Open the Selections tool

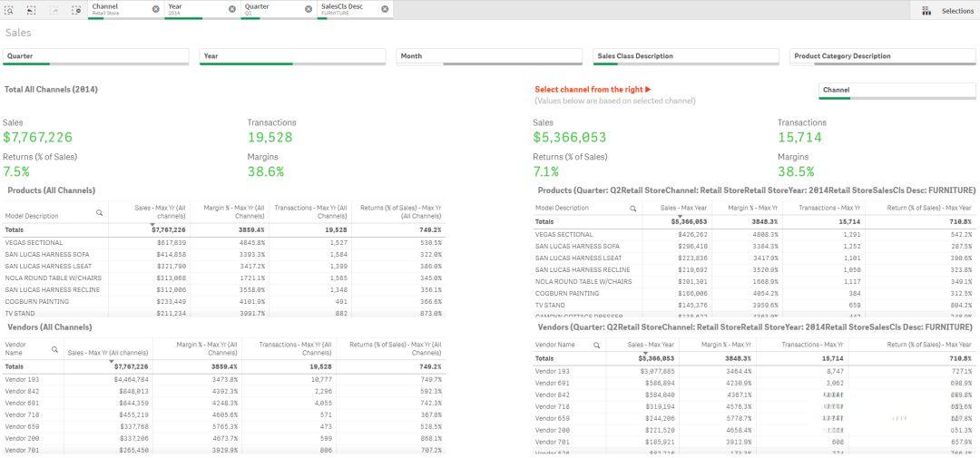[x=947, y=11]
